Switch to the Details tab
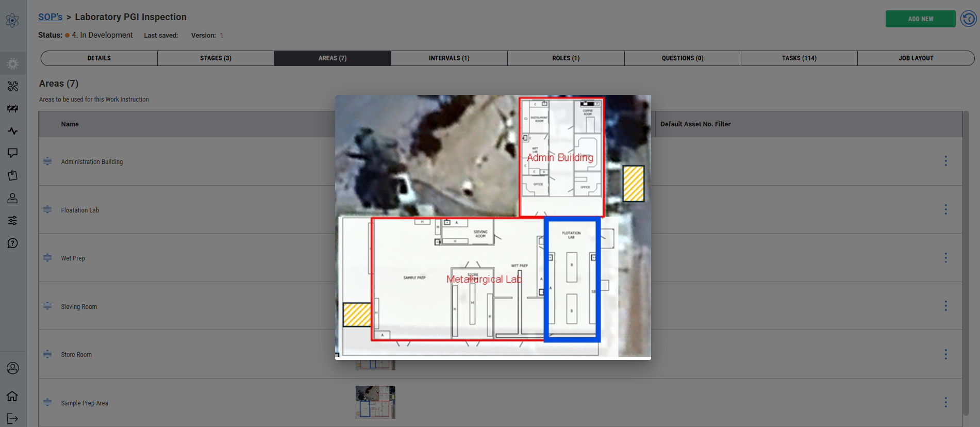This screenshot has width=980, height=427. point(99,58)
